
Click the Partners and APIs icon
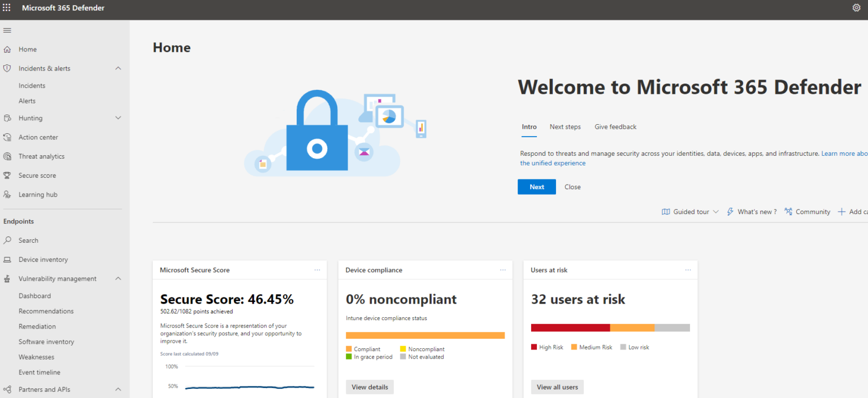coord(7,390)
